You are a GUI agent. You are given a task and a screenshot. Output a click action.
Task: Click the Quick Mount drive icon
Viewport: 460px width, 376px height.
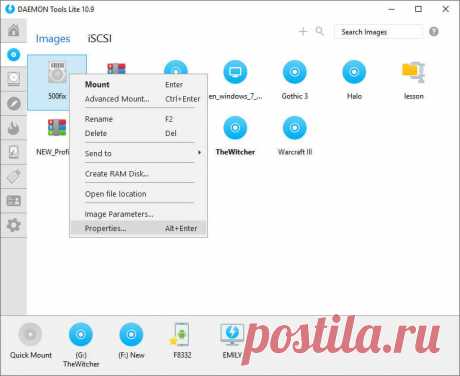(31, 341)
